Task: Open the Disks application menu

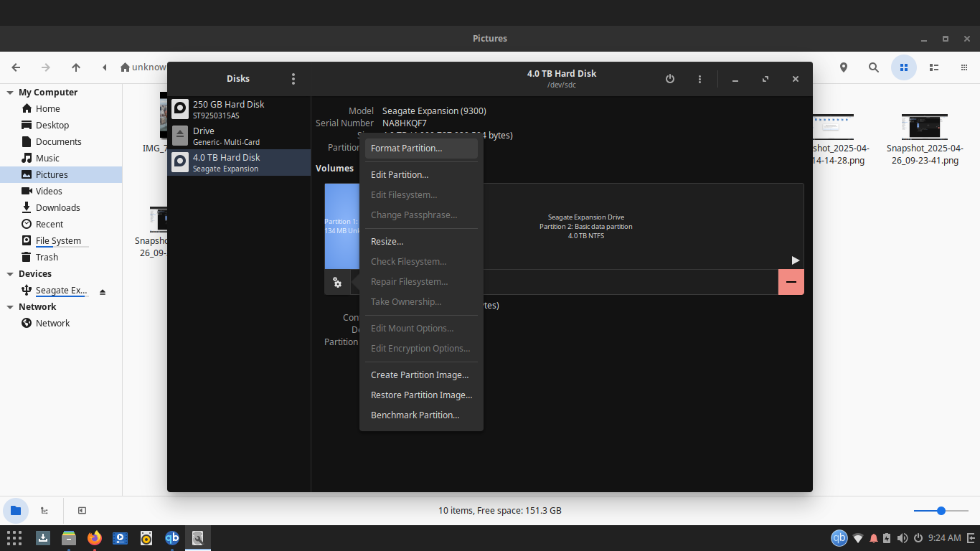Action: (293, 79)
